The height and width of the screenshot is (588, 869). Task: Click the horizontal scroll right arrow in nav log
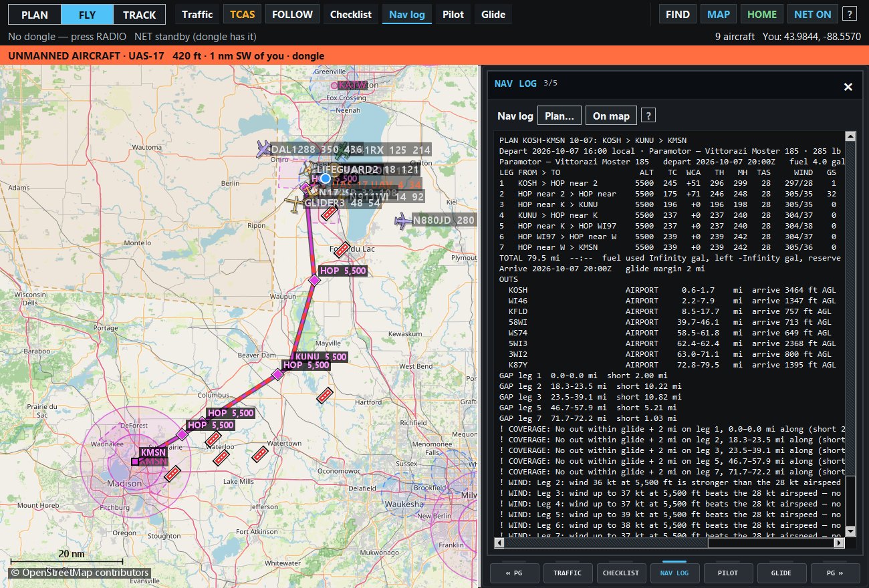840,543
